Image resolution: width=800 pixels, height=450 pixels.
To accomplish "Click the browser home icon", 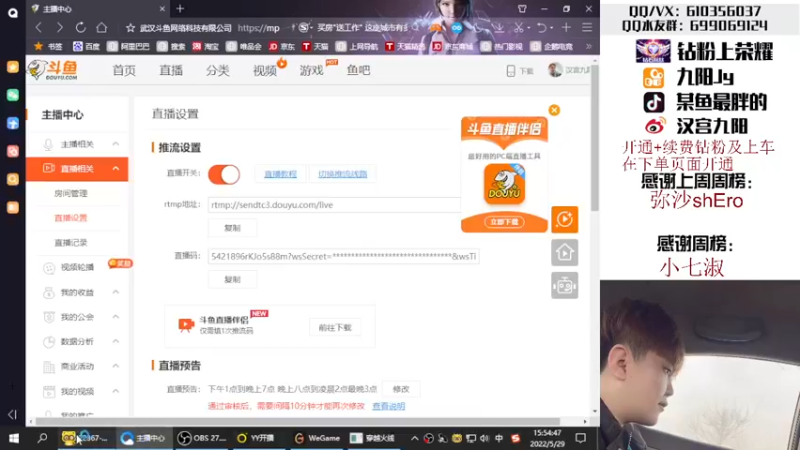I will pyautogui.click(x=102, y=28).
